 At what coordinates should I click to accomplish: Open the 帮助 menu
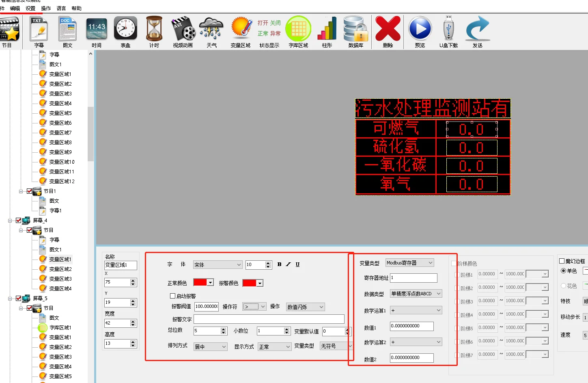click(76, 8)
